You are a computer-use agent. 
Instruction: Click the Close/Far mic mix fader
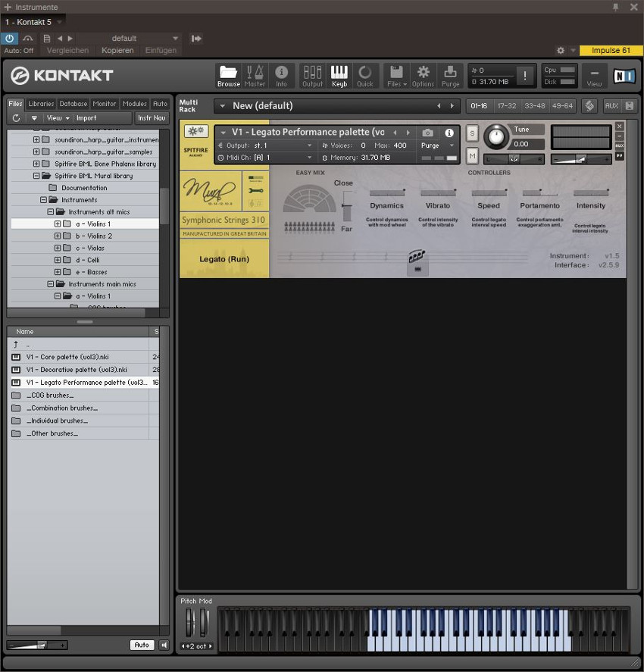(347, 207)
